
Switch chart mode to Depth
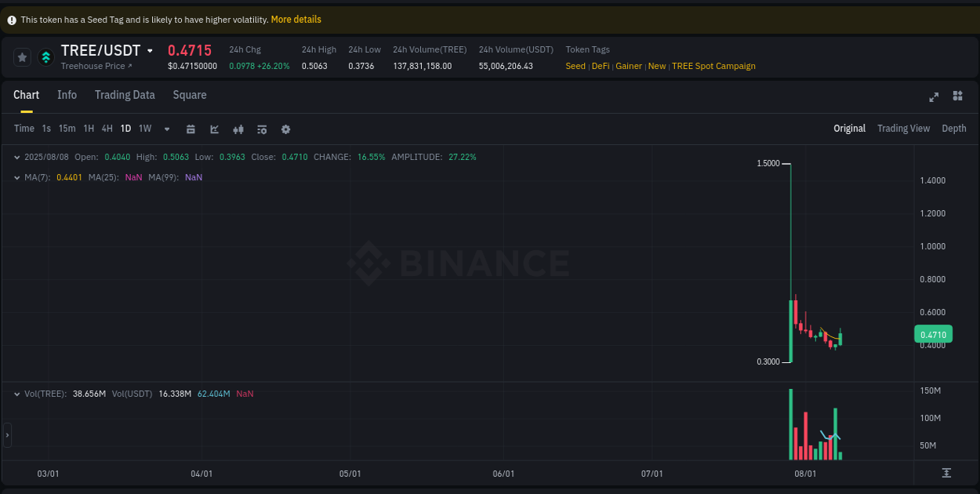click(954, 128)
